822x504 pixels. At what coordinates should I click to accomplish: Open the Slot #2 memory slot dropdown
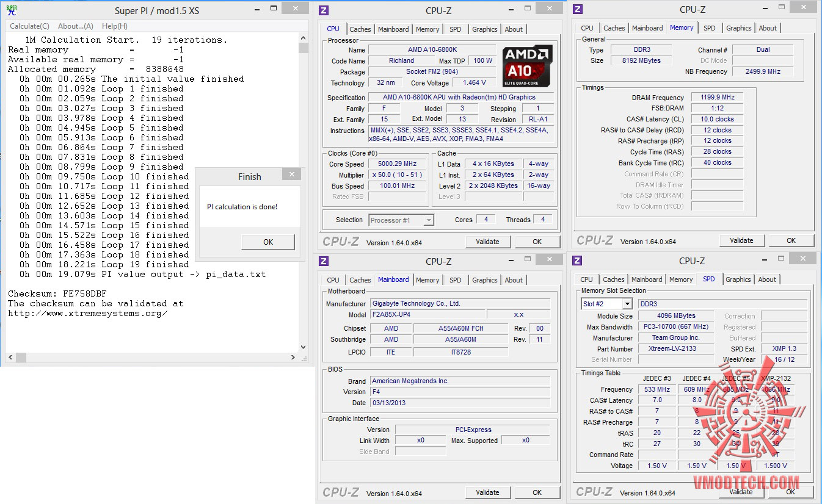(606, 304)
